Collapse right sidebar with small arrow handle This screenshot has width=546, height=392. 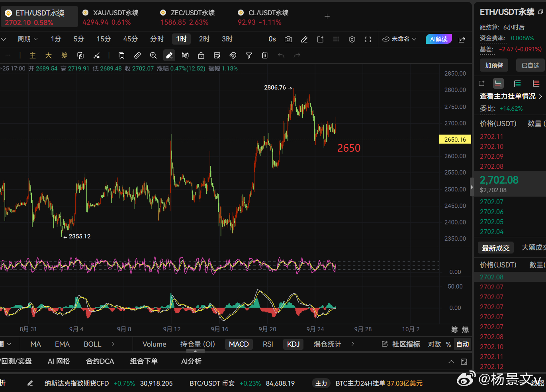[472, 187]
